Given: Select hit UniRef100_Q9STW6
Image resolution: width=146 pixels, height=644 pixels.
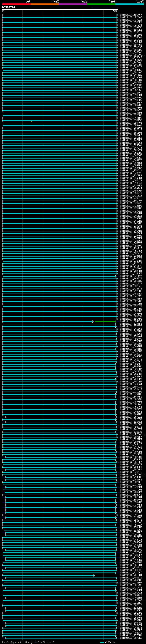Looking at the screenshot, I should pyautogui.click(x=131, y=35).
